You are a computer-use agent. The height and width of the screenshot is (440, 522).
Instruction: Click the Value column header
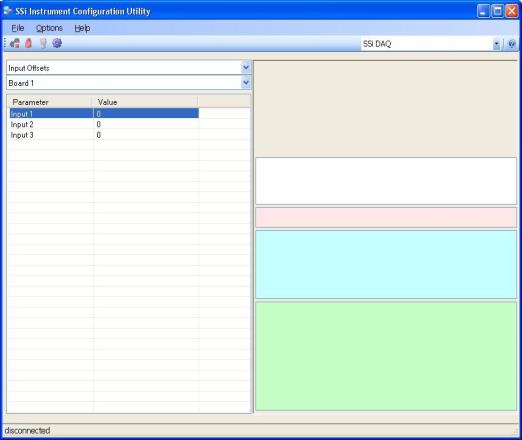click(145, 102)
